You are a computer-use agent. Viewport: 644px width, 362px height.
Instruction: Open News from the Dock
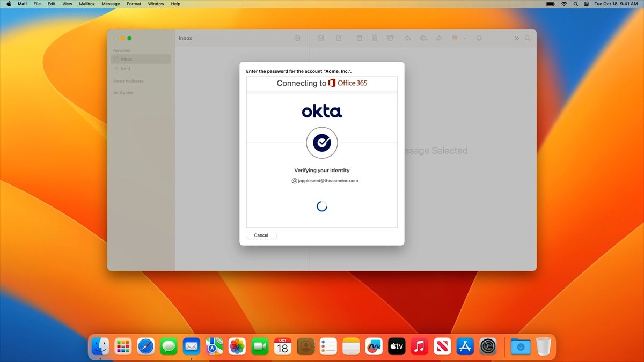tap(442, 346)
